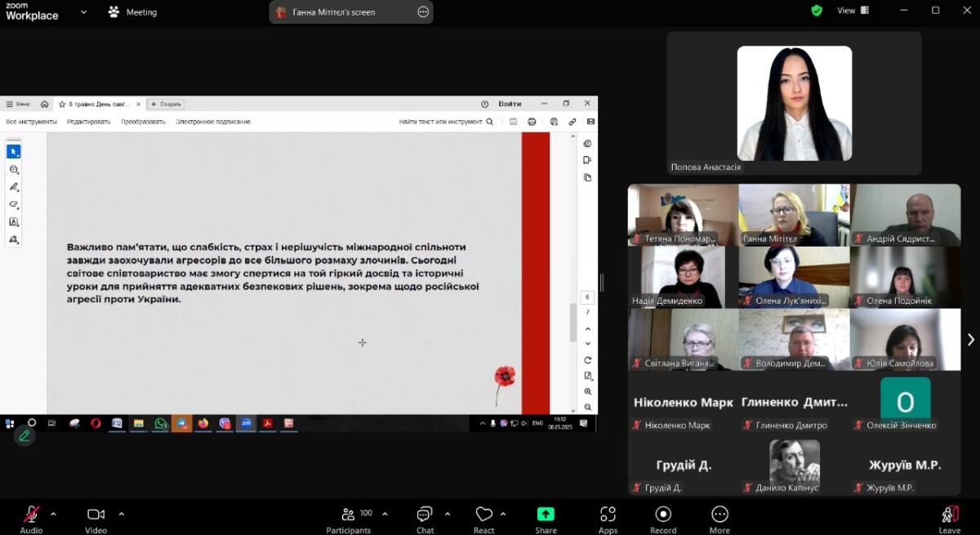Screen dimensions: 980x535
Task: Open the Редактировать menu
Action: coord(89,122)
